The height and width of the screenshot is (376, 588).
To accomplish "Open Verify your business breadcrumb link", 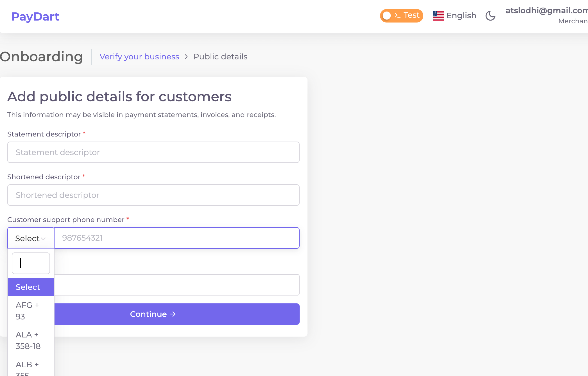I will [x=139, y=57].
